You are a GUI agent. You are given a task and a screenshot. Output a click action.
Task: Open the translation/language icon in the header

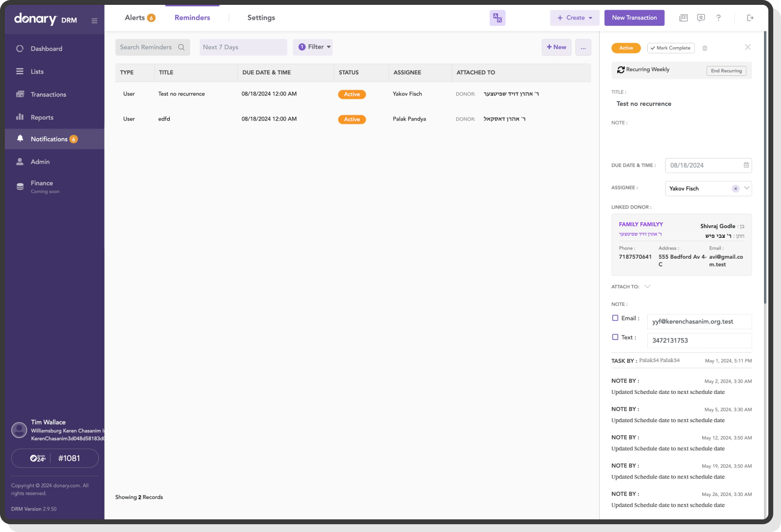(497, 18)
